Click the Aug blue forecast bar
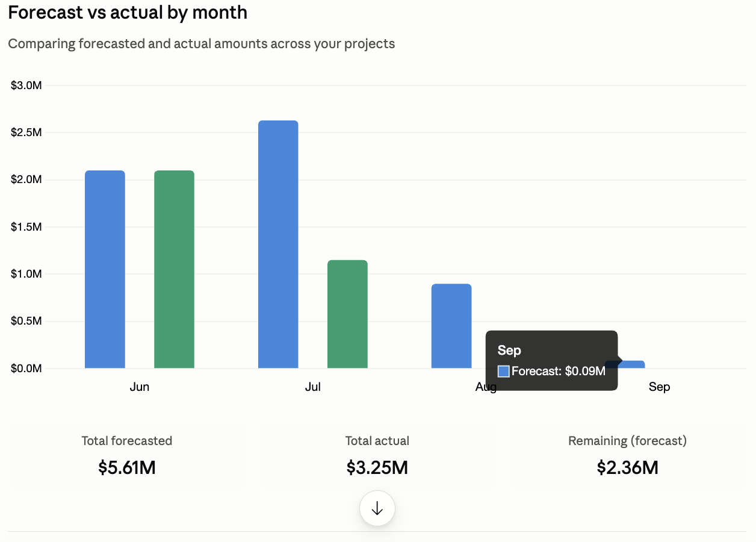 pyautogui.click(x=451, y=326)
